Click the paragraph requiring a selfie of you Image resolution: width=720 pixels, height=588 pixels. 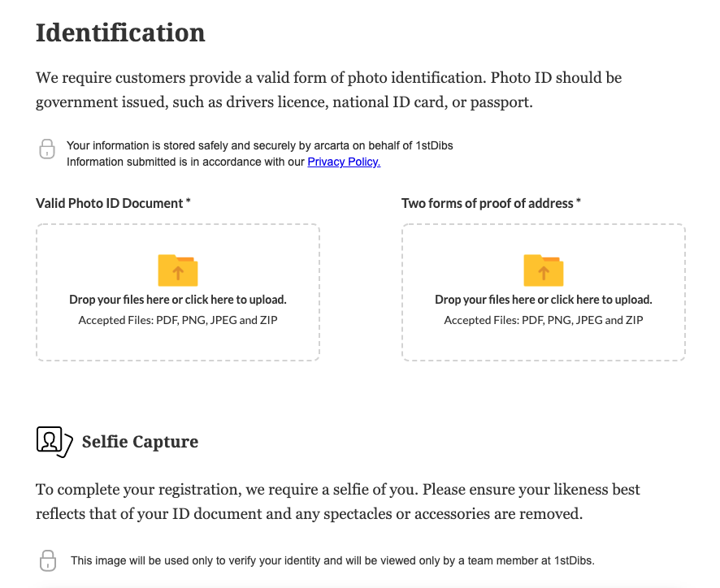pos(337,501)
